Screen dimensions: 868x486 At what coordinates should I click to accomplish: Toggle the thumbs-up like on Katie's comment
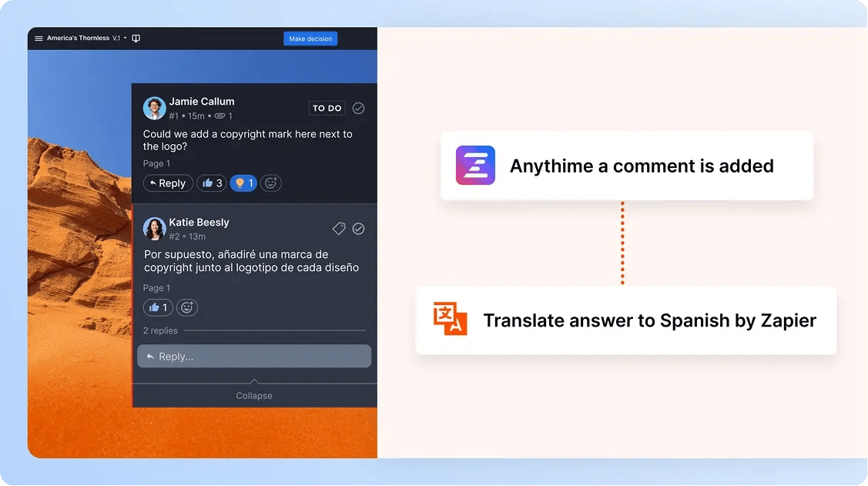click(157, 307)
